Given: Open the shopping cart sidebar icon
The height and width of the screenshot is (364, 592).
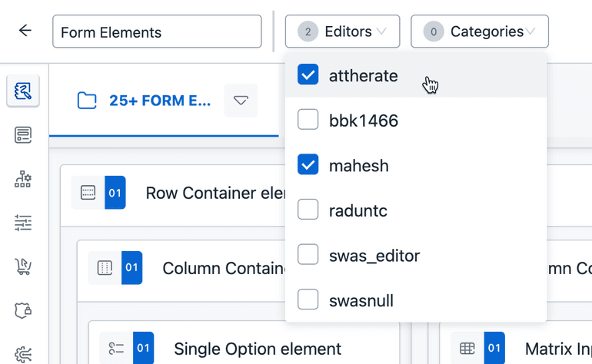Looking at the screenshot, I should [x=23, y=266].
